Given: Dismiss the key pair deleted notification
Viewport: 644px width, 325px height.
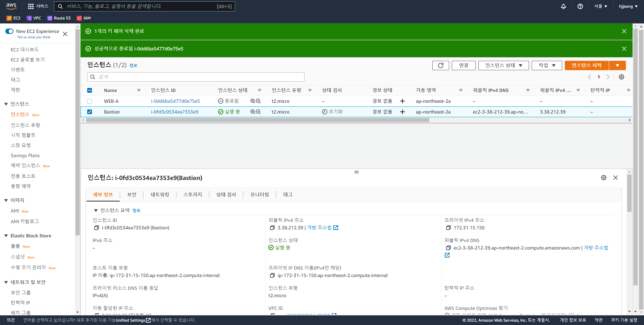Looking at the screenshot, I should (x=624, y=31).
